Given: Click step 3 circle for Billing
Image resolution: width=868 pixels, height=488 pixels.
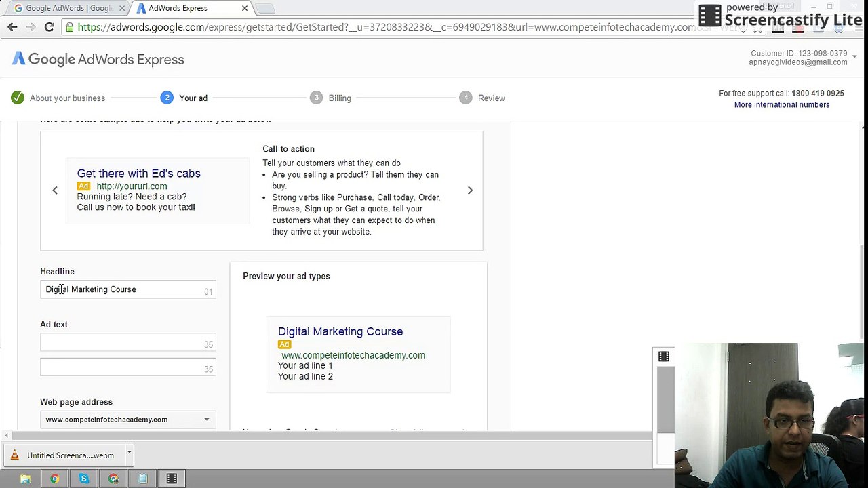Looking at the screenshot, I should pos(316,98).
